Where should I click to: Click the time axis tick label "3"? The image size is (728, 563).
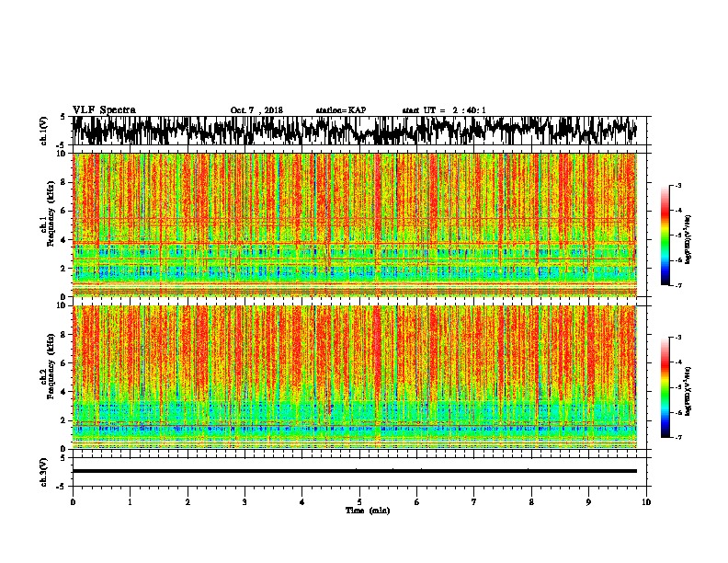tap(245, 502)
